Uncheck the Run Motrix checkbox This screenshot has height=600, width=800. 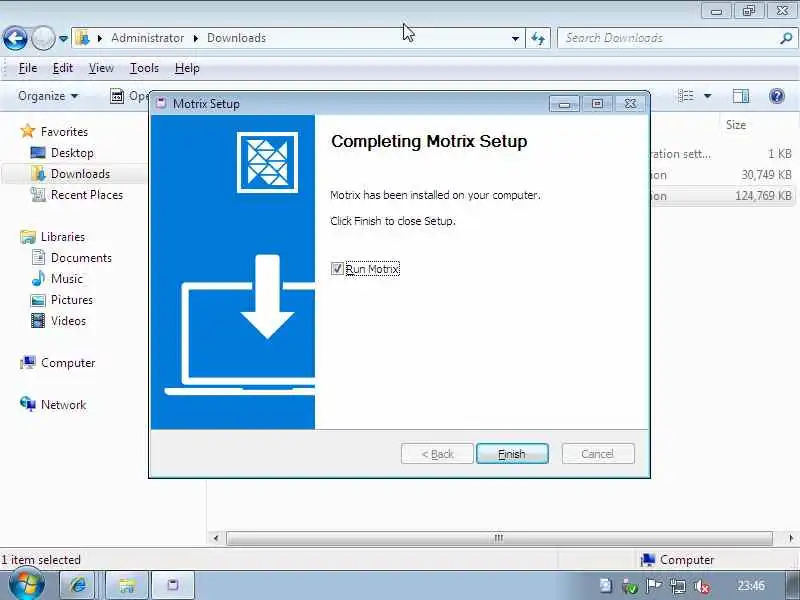point(337,268)
